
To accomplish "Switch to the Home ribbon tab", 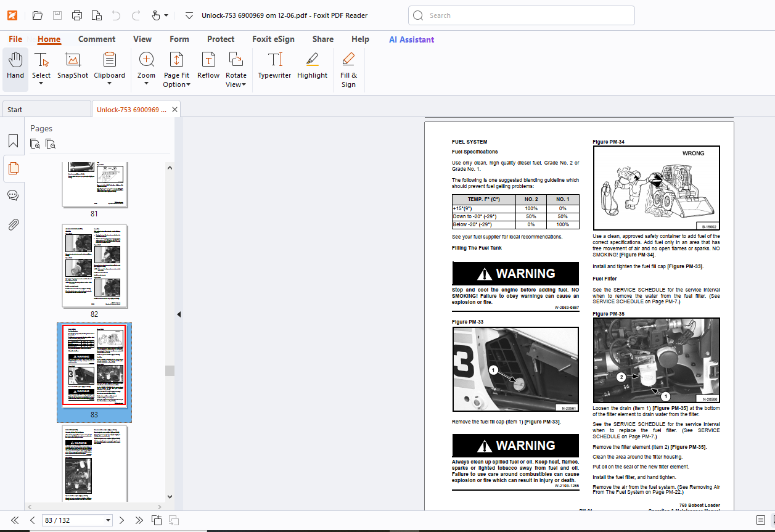I will click(49, 39).
